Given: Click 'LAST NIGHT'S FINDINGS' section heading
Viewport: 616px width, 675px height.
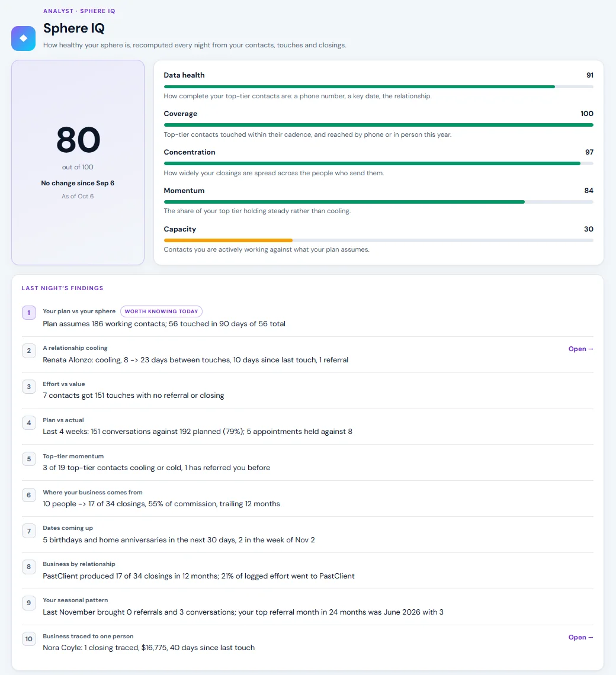Looking at the screenshot, I should [62, 288].
